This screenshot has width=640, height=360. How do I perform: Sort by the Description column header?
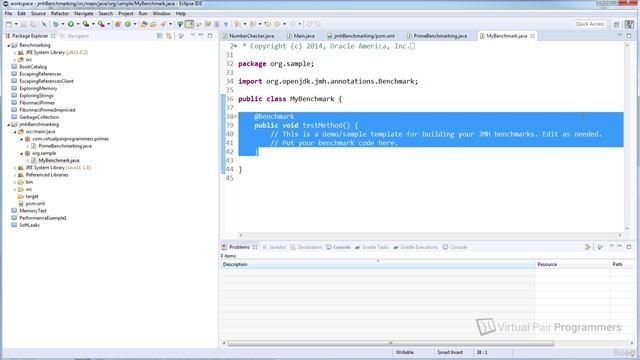(x=378, y=264)
